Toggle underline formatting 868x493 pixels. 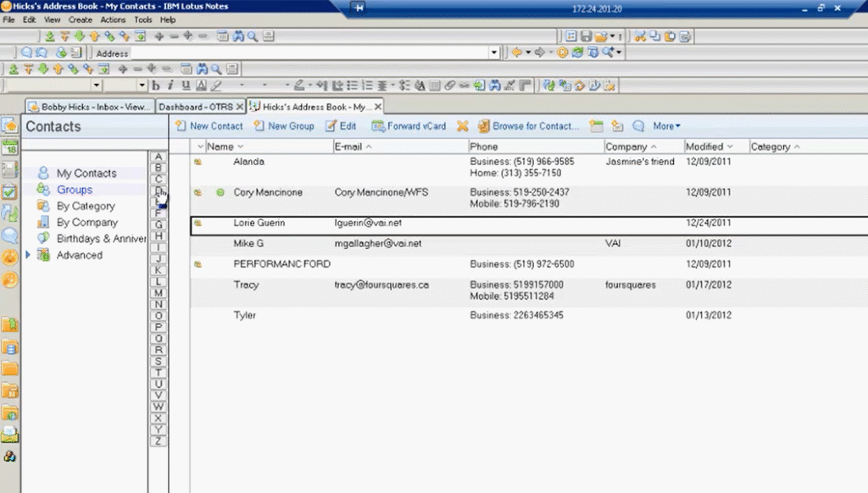(x=186, y=86)
